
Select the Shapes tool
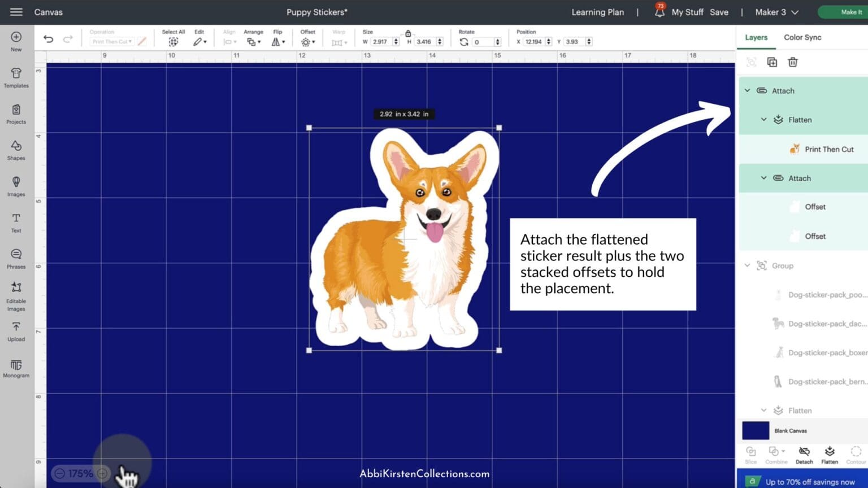16,150
